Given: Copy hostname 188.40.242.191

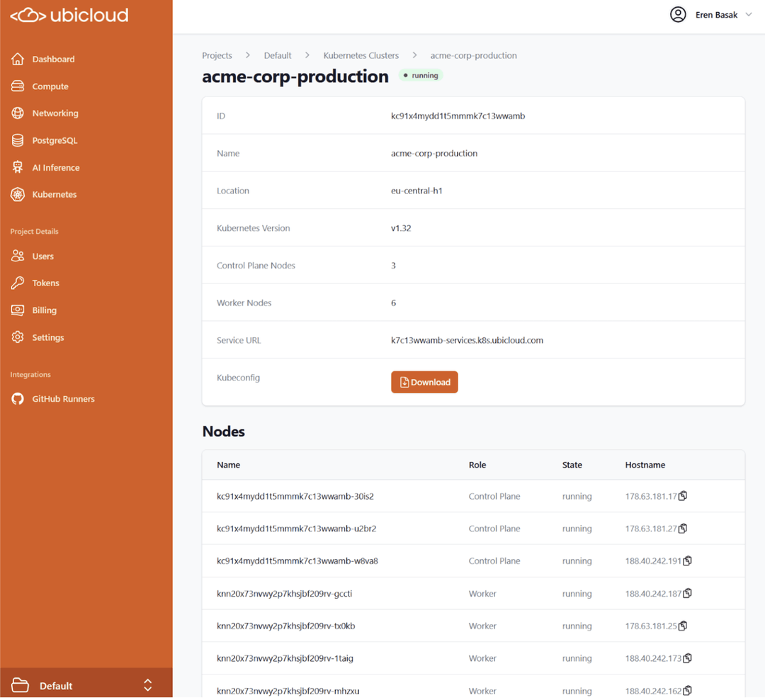Looking at the screenshot, I should pos(687,561).
